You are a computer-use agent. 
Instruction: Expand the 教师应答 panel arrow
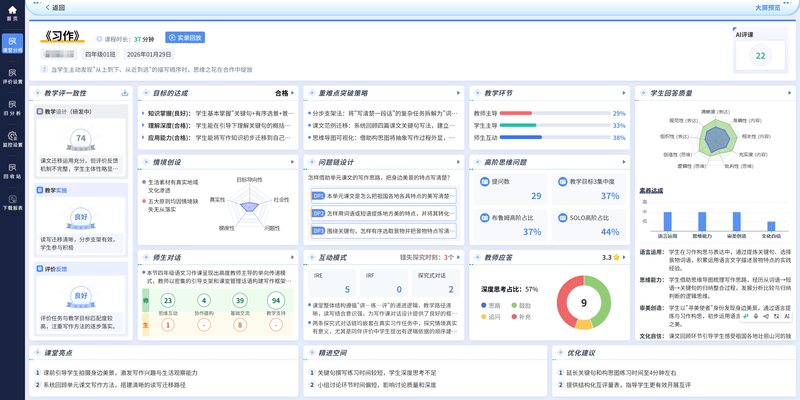(624, 257)
